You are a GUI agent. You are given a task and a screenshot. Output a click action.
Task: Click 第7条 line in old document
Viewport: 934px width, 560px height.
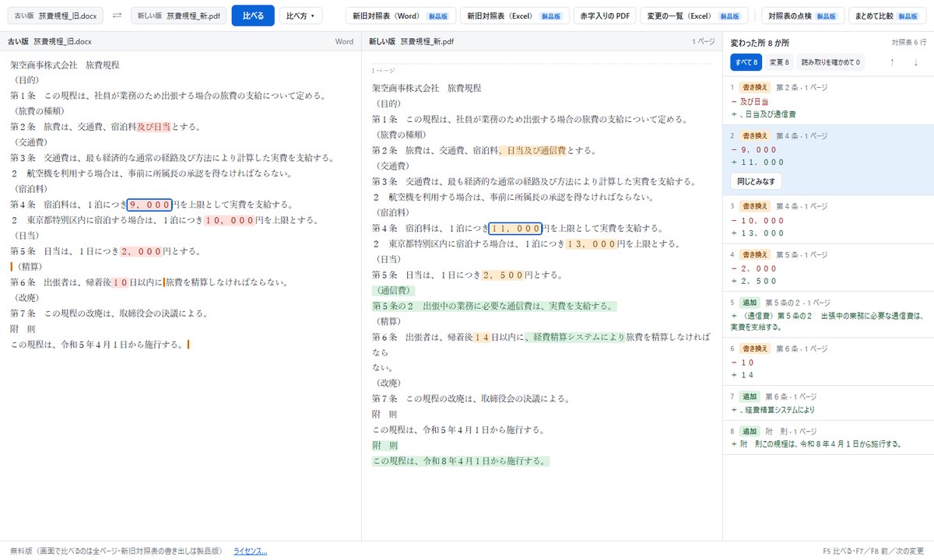tap(109, 313)
